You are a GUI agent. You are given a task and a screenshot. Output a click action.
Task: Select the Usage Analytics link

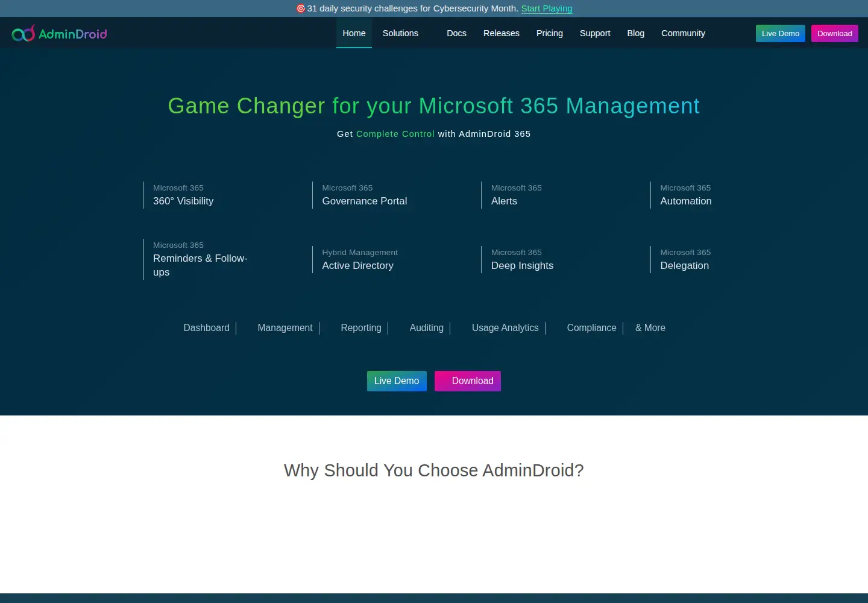click(x=505, y=328)
